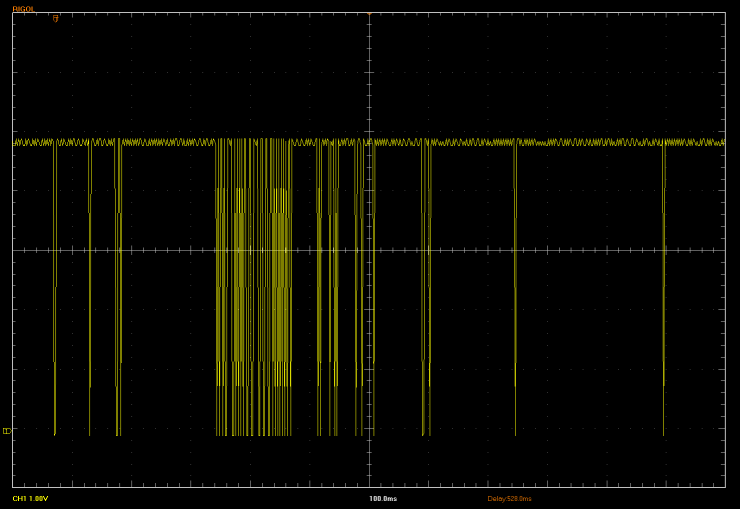740x509 pixels.
Task: Click the middle of the dense pulse burst
Action: (x=254, y=290)
